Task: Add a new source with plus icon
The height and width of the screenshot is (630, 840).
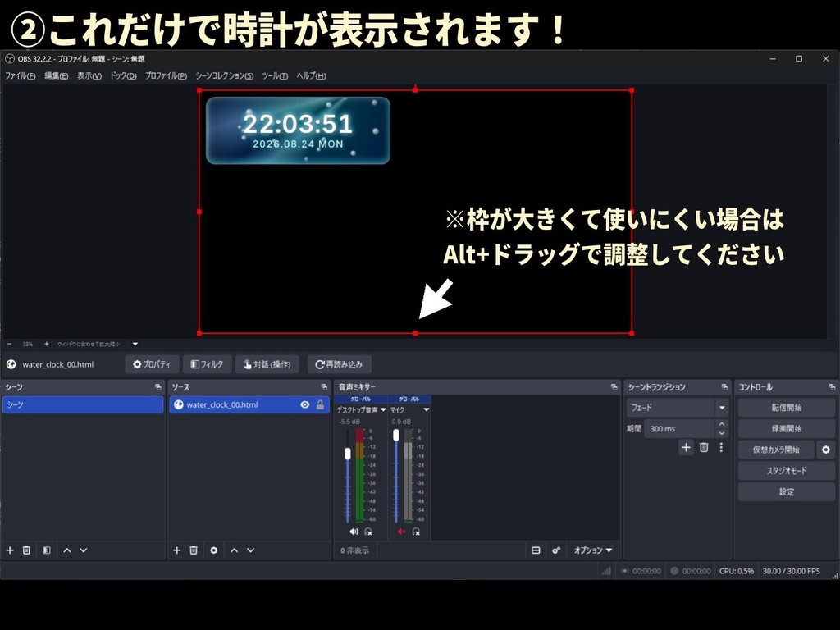Action: 177,550
